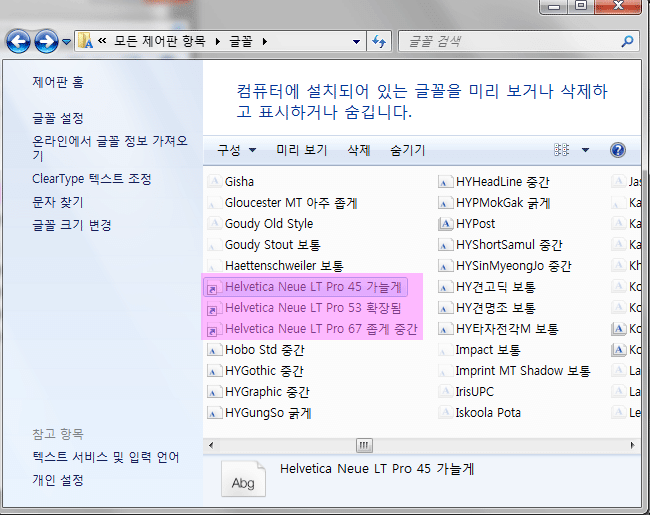Select the 'HY타자전각M 보통' font icon
Viewport: 650px width, 515px height.
[x=445, y=329]
